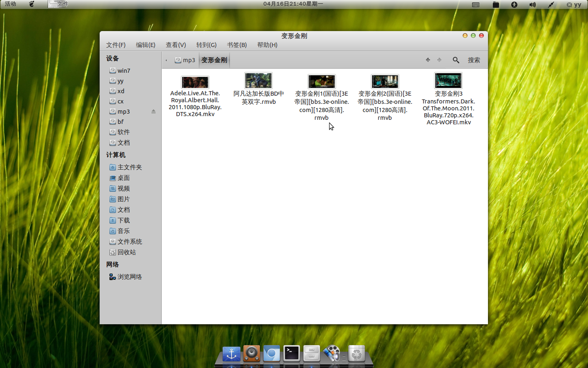Go back with the left arrow button

click(x=428, y=60)
